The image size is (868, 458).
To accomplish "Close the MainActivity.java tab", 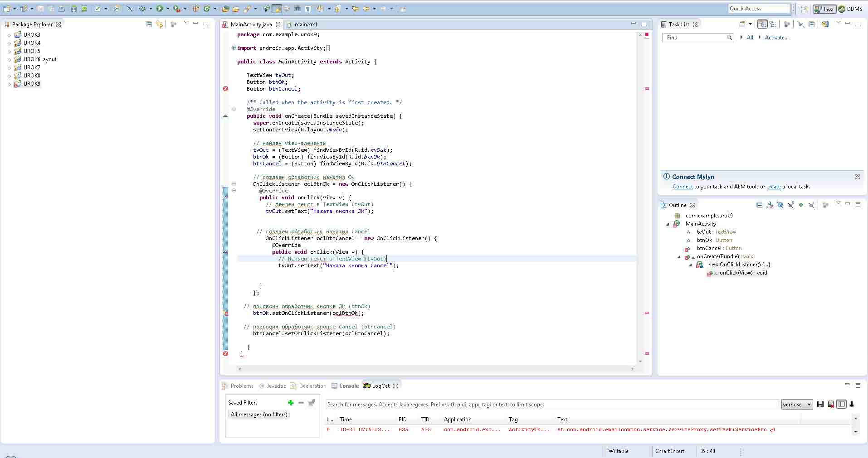I will (278, 24).
